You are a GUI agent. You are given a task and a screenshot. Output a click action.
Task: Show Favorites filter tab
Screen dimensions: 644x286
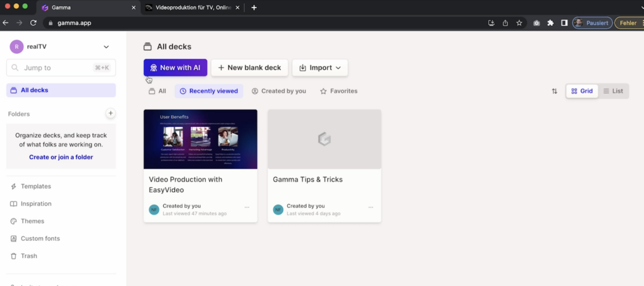click(x=339, y=91)
